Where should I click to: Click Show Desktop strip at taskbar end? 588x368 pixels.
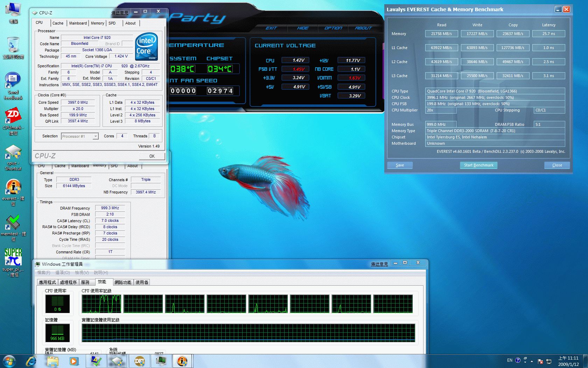pos(585,361)
